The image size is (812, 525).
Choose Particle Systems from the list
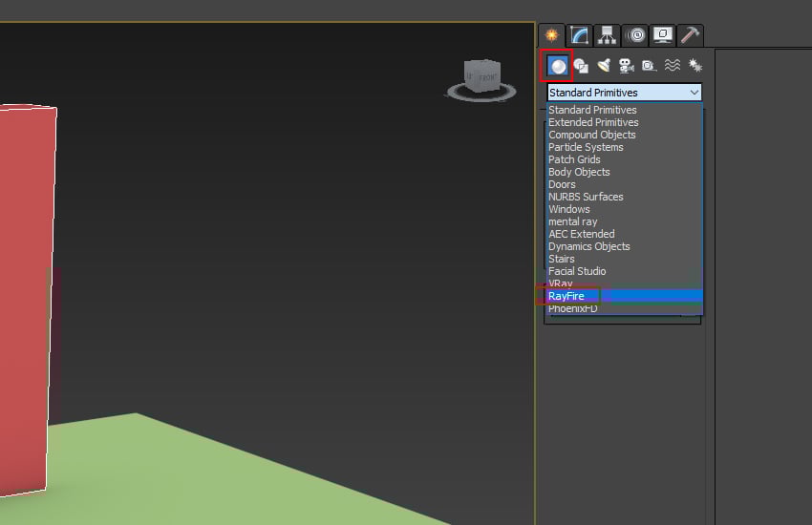625,147
